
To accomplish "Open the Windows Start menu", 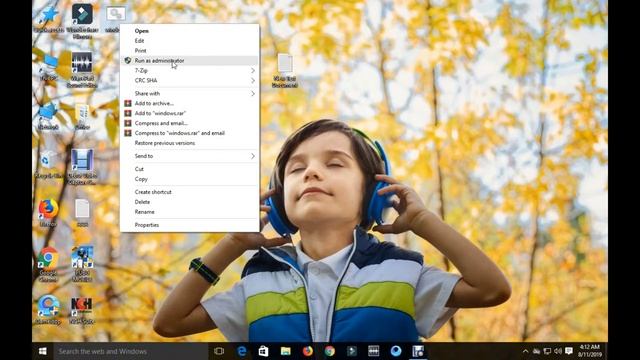I will [x=42, y=351].
